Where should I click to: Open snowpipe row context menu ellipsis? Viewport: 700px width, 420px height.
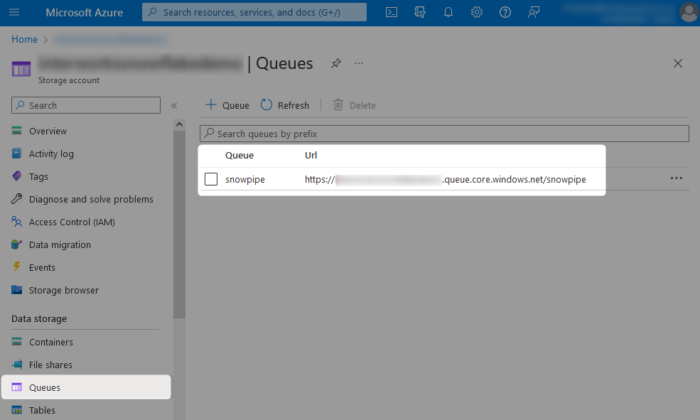(677, 179)
